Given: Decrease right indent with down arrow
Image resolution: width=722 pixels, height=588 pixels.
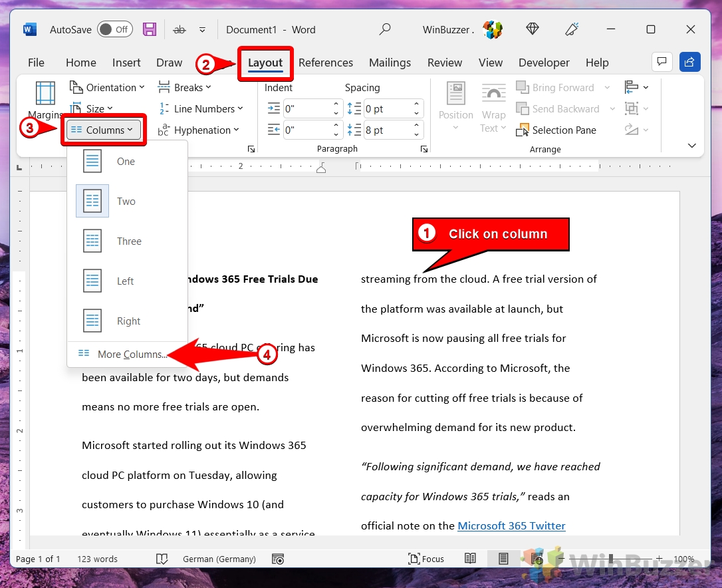Looking at the screenshot, I should (336, 134).
